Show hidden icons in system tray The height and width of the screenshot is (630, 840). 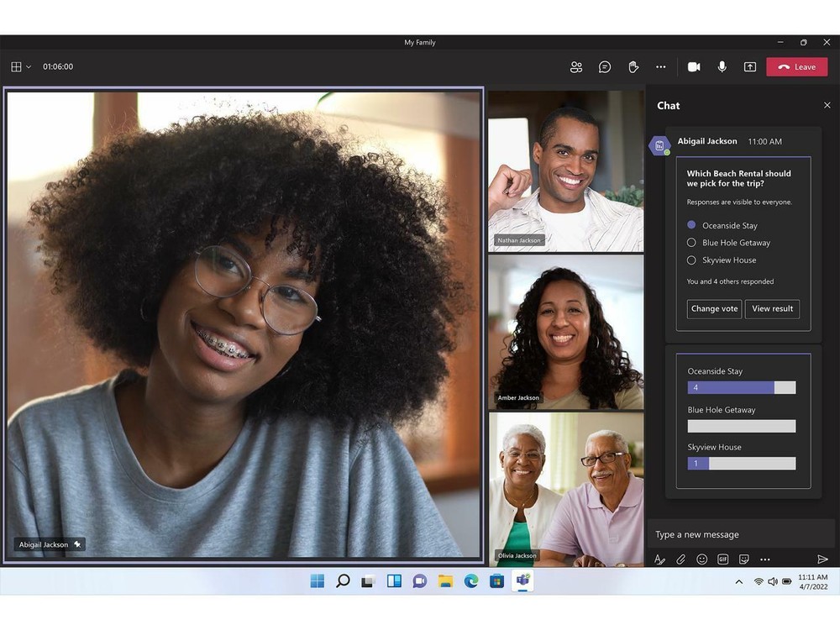[738, 581]
